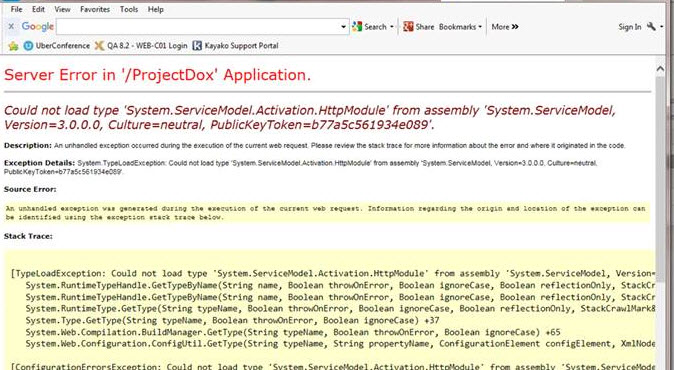This screenshot has height=370, width=674.
Task: Open the View menu
Action: (62, 9)
